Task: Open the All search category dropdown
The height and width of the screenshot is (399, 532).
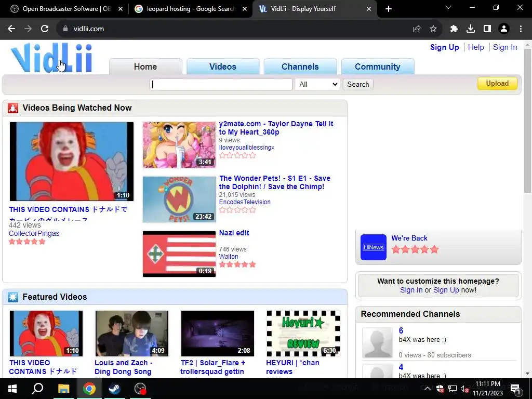Action: click(x=317, y=85)
